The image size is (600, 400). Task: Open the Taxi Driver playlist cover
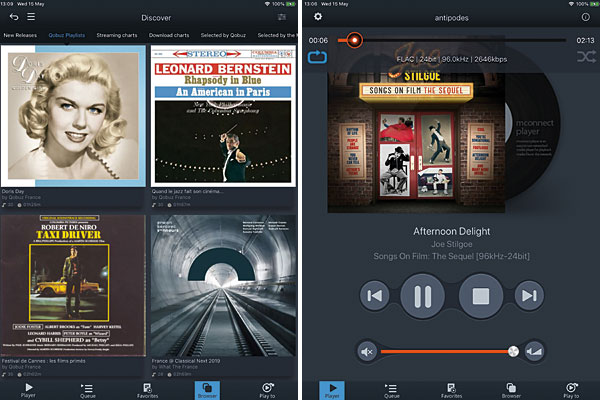click(x=73, y=286)
